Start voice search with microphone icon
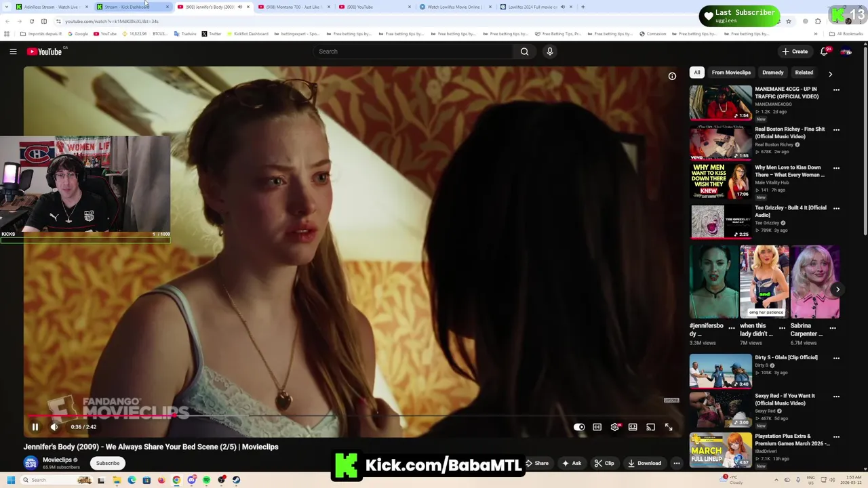Screen dimensions: 868x488 click(550, 52)
